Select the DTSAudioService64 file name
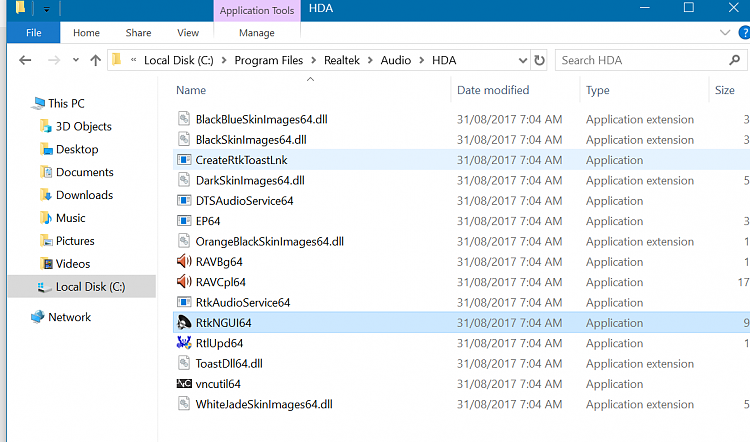The height and width of the screenshot is (442, 750). pos(244,201)
